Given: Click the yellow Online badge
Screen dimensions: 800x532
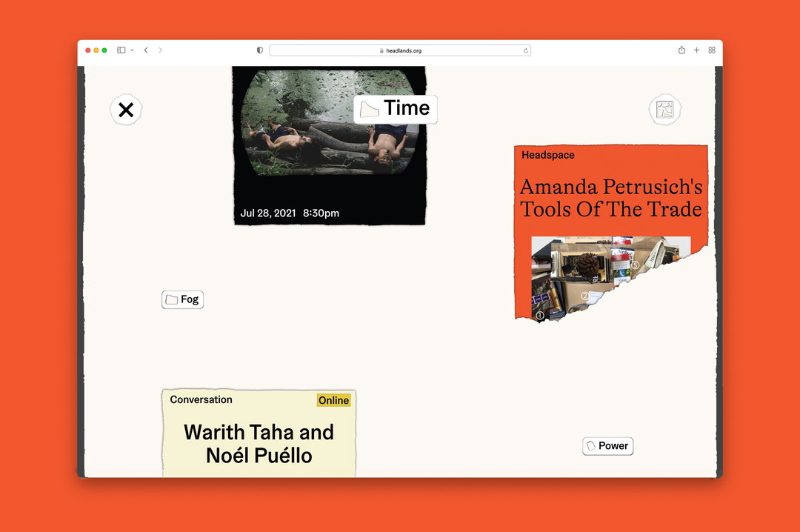Looking at the screenshot, I should click(333, 400).
